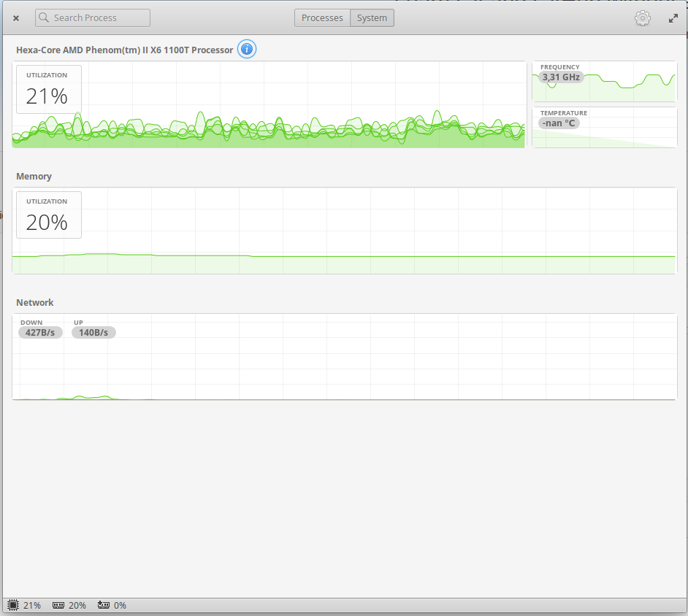This screenshot has height=616, width=688.
Task: Click the CPU frequency graph
Action: click(x=604, y=82)
